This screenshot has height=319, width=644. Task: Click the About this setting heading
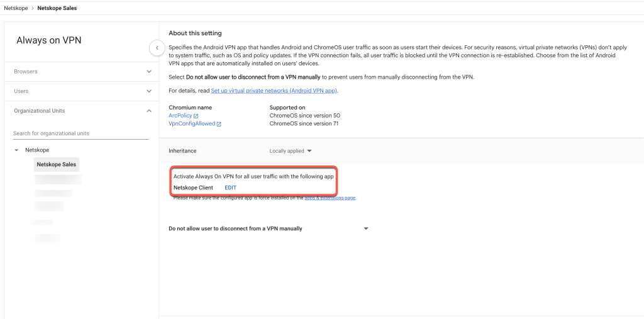click(x=195, y=33)
